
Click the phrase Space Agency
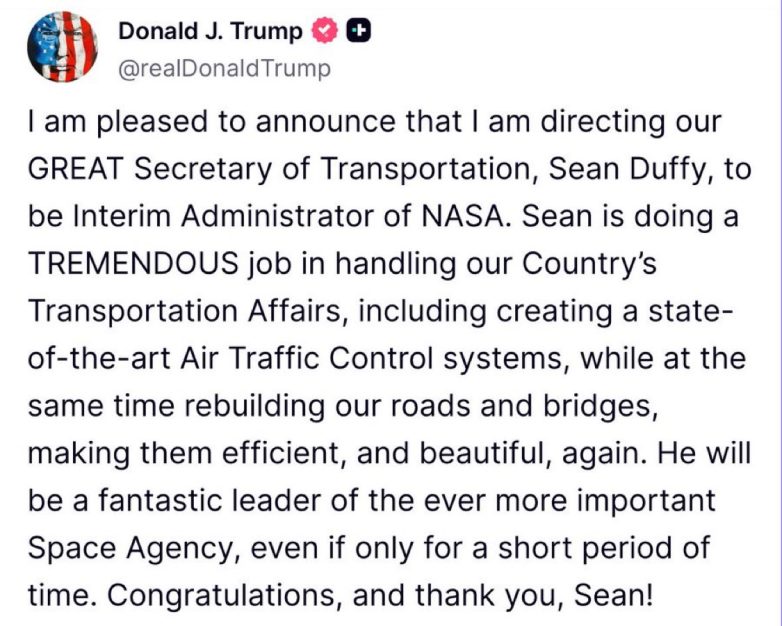(x=127, y=549)
